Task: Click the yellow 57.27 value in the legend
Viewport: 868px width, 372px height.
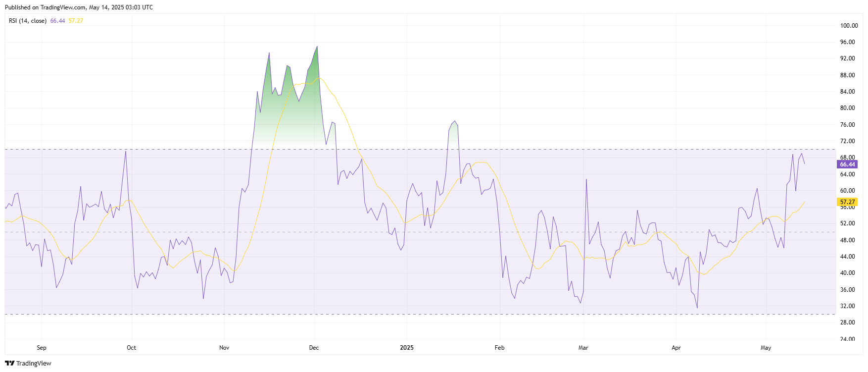Action: tap(76, 21)
